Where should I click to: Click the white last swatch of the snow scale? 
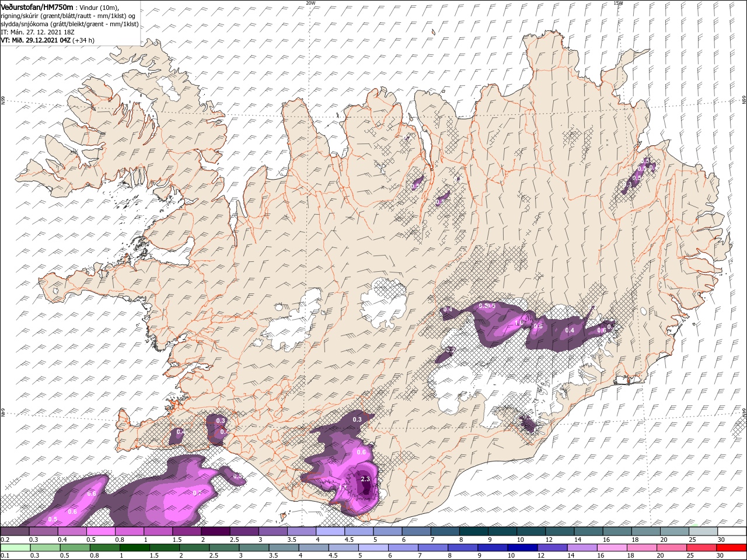point(732,531)
